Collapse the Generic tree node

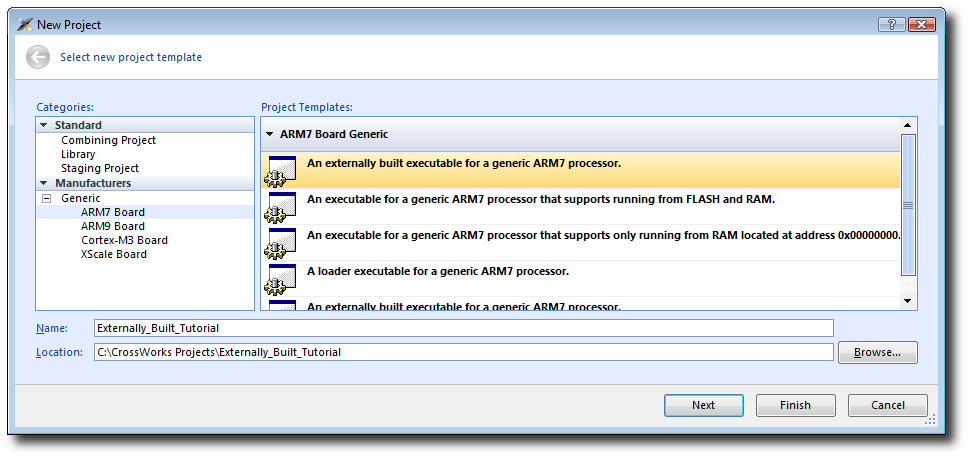coord(46,198)
